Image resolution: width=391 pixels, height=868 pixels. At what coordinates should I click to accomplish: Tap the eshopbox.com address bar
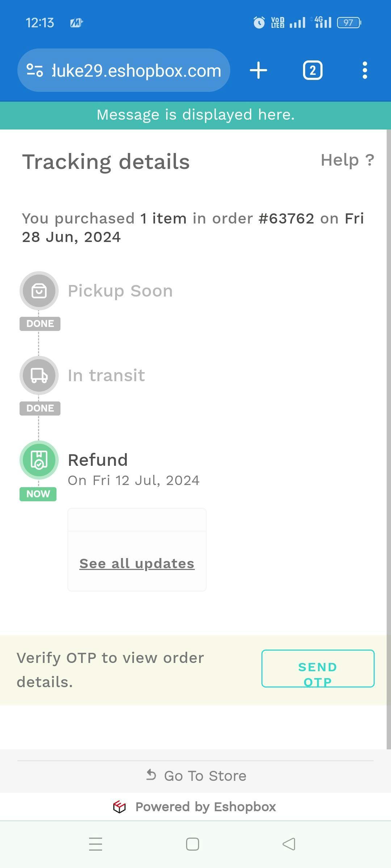point(136,70)
